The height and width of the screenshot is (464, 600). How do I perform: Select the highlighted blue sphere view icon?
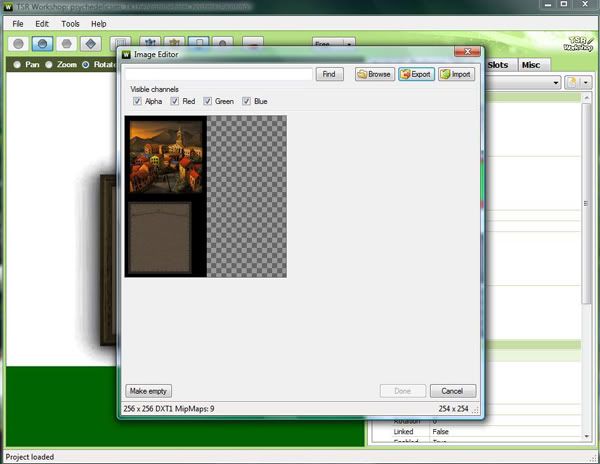(42, 44)
